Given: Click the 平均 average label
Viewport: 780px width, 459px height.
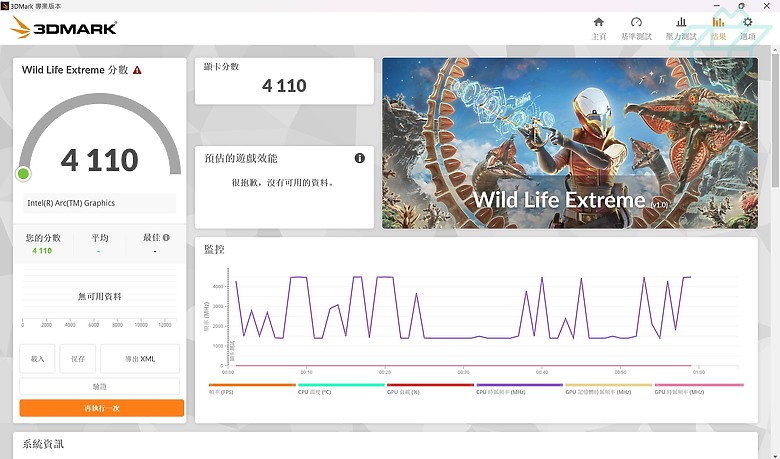Looking at the screenshot, I should point(99,238).
